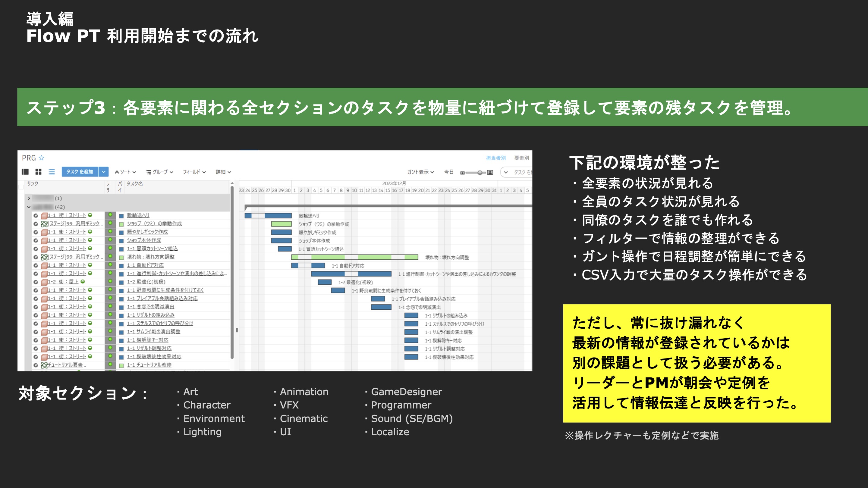The image size is (868, 488).
Task: Click the 1-2 最適化(初段) Gantt bar
Action: tap(325, 282)
